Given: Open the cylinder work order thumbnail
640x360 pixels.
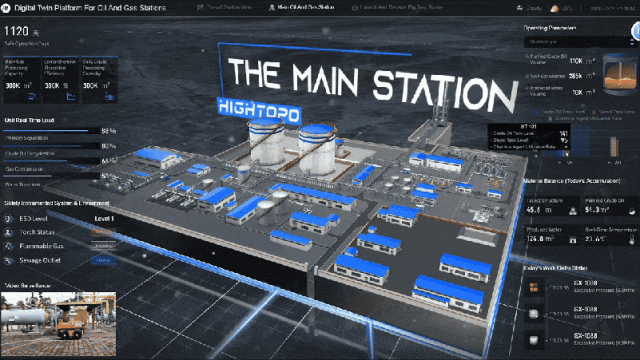Looking at the screenshot, I should pyautogui.click(x=533, y=340).
